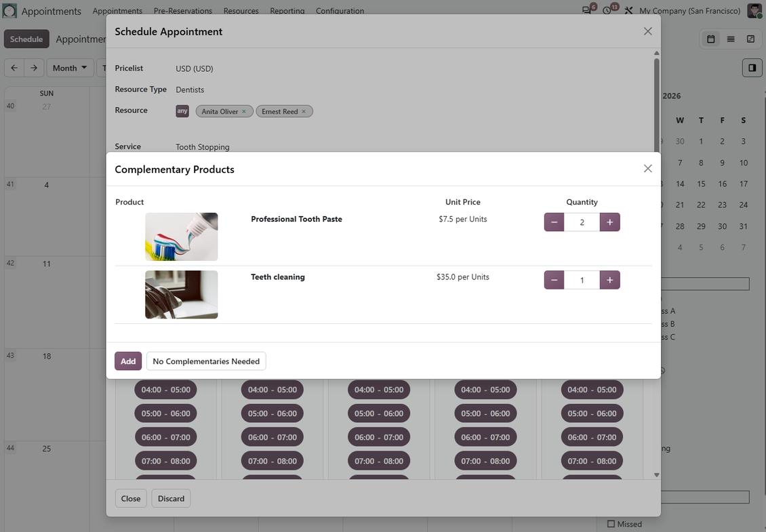Screen dimensions: 766x532
Task: Increase Professional Tooth Paste quantity with plus
Action: [609, 222]
